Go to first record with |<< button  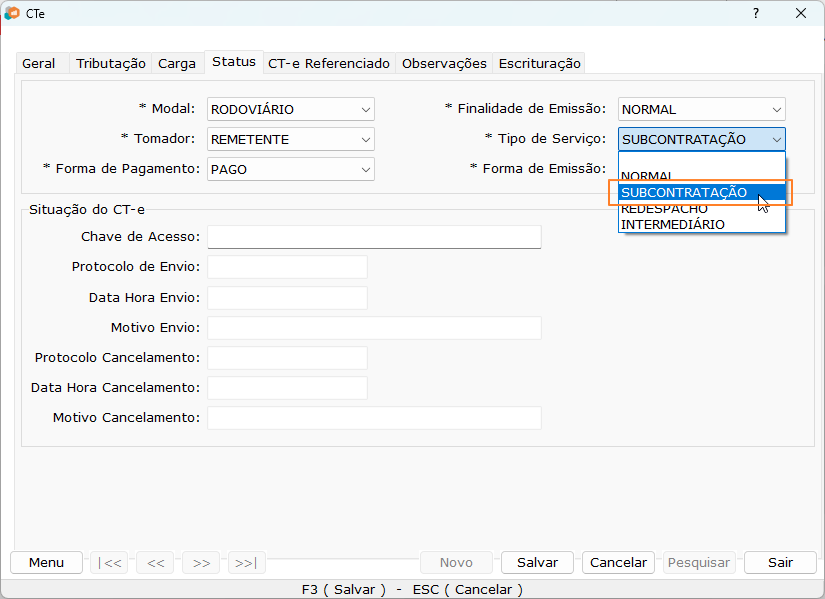pyautogui.click(x=109, y=563)
